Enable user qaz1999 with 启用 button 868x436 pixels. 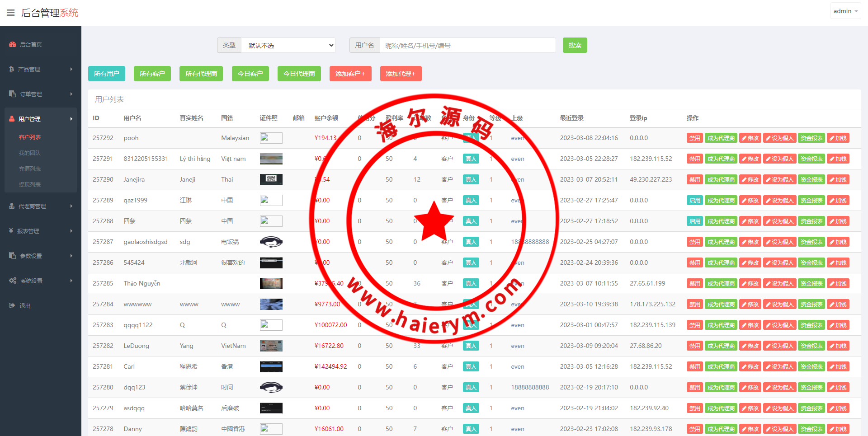pos(694,201)
